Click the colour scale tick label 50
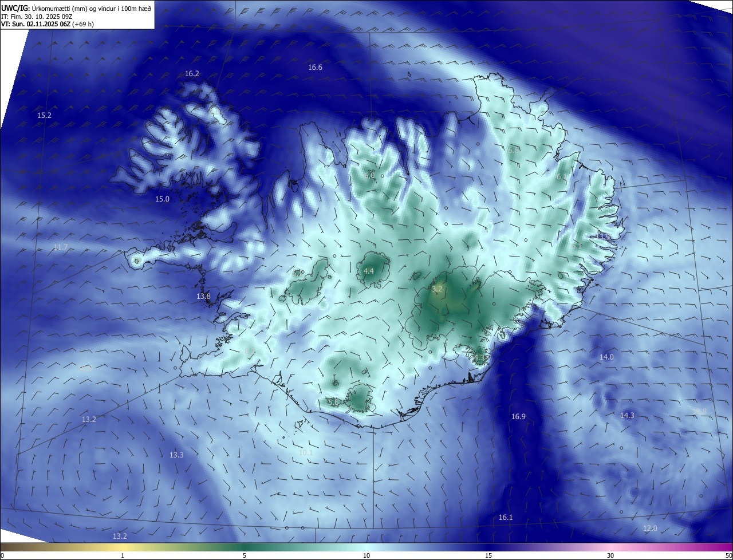This screenshot has width=733, height=560. point(728,555)
